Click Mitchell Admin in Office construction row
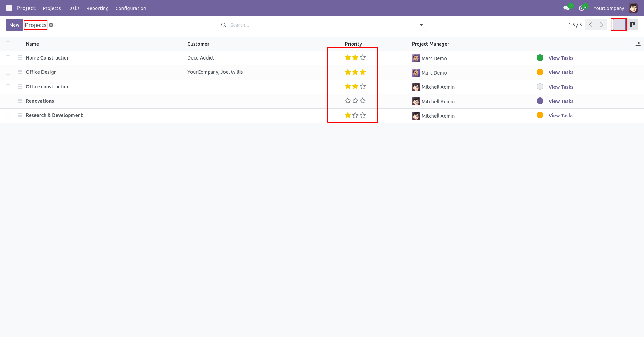This screenshot has width=644, height=337. [x=438, y=87]
